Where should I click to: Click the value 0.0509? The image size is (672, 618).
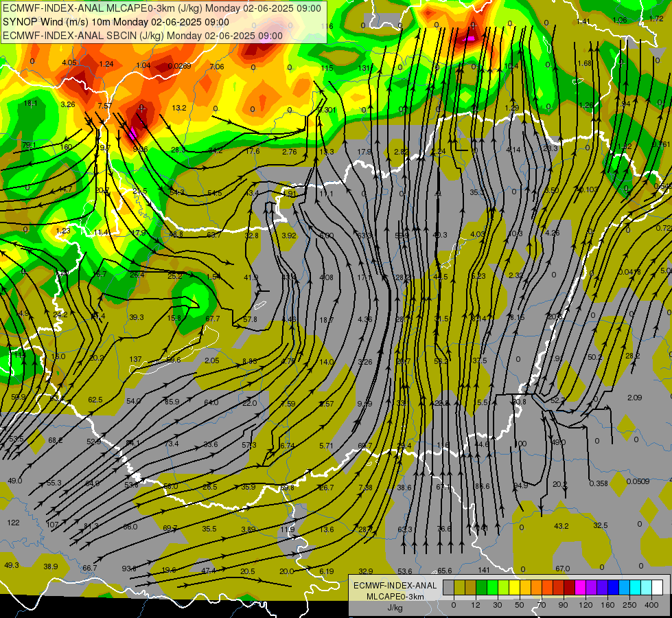tap(638, 481)
